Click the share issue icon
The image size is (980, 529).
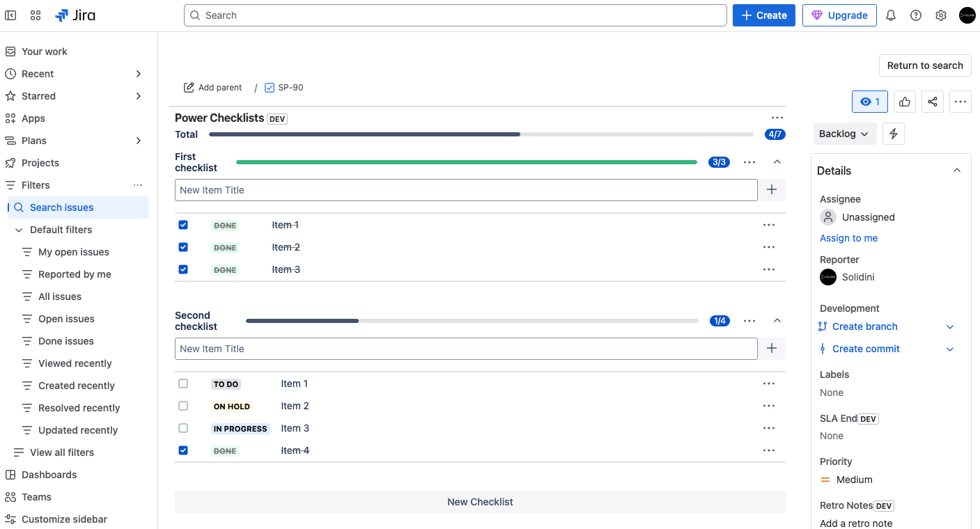[x=933, y=102]
